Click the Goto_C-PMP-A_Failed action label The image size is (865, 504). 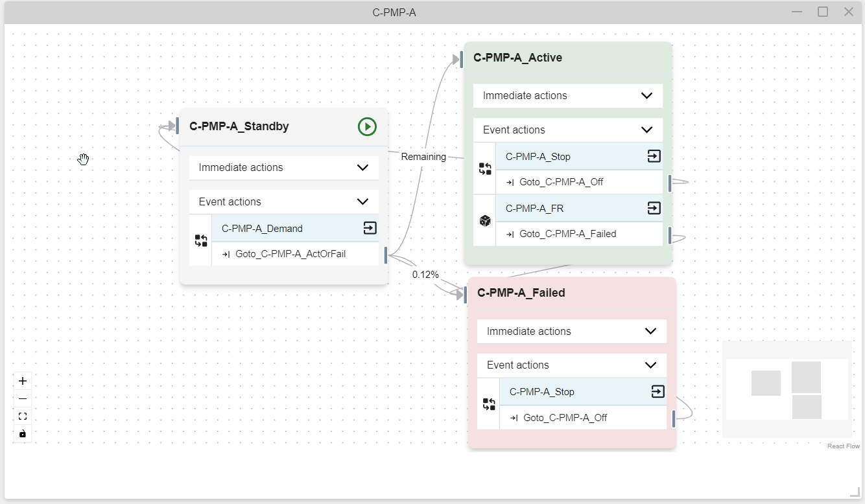point(568,234)
